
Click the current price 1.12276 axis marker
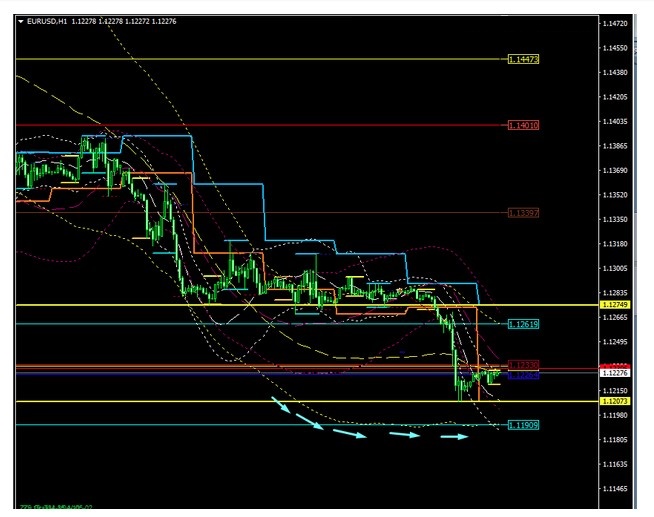[613, 372]
